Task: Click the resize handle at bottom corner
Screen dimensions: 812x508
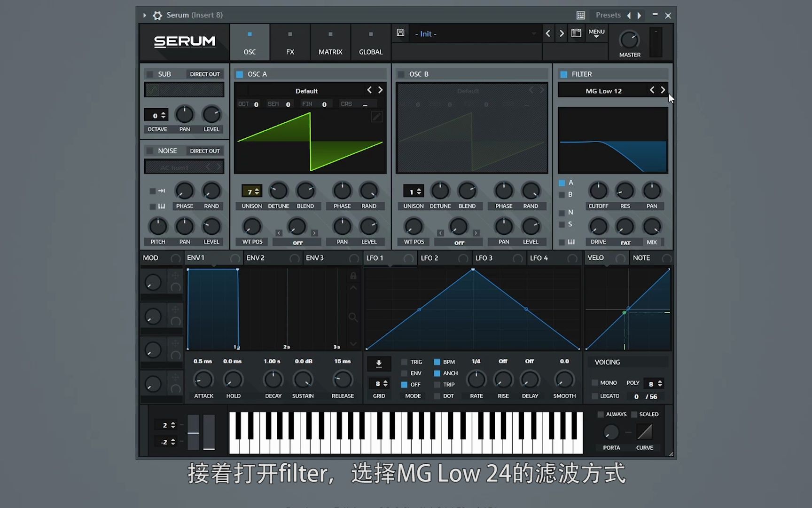Action: pos(671,454)
